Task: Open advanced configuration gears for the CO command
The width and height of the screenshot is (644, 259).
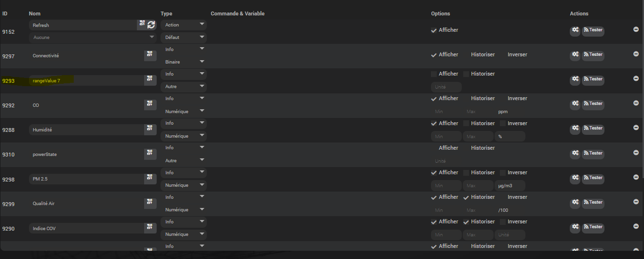Action: click(575, 104)
